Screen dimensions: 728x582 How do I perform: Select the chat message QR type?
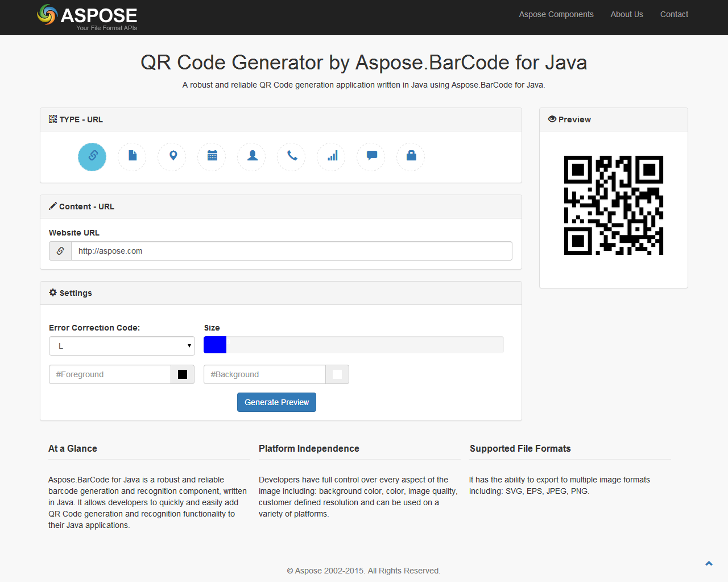tap(371, 157)
